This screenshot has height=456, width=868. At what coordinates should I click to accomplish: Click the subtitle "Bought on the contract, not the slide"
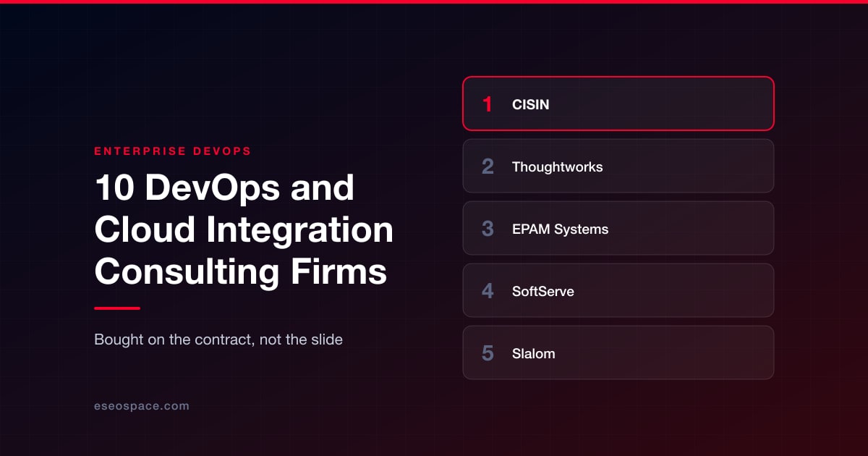click(x=218, y=339)
